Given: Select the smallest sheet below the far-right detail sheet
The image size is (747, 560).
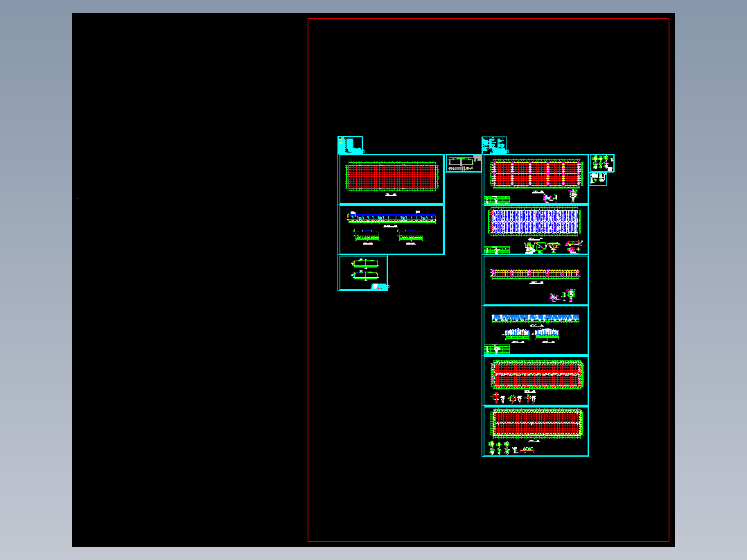Looking at the screenshot, I should coord(599,180).
